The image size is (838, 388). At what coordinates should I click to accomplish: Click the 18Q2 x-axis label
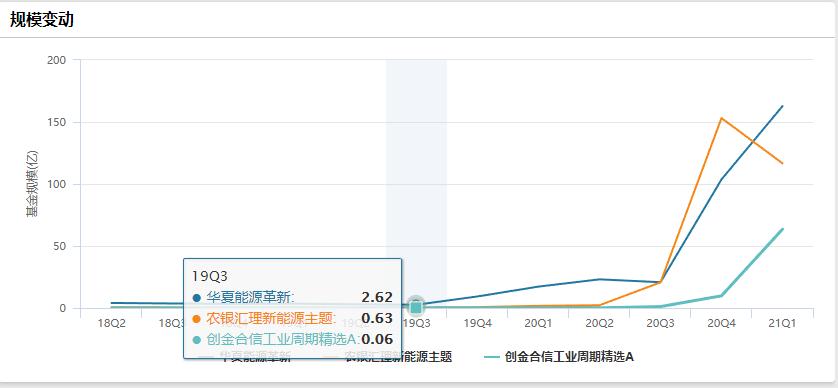[x=111, y=323]
